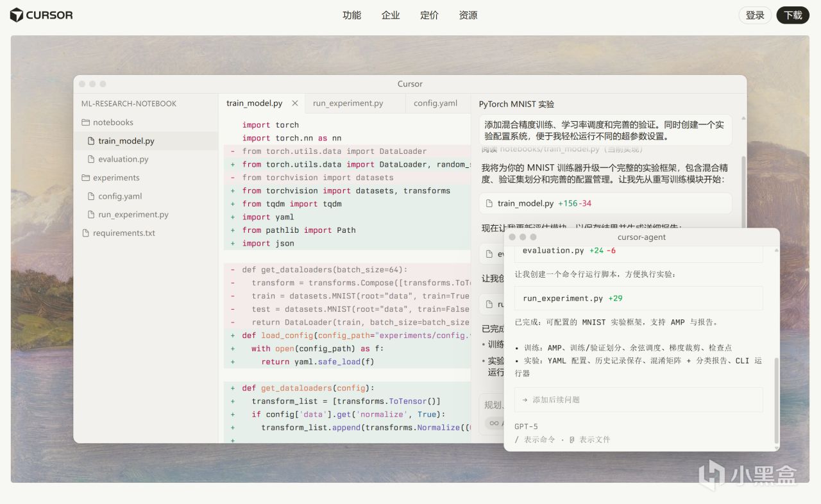Click the added "from pathlib import Path" line
The image size is (821, 504).
click(299, 230)
